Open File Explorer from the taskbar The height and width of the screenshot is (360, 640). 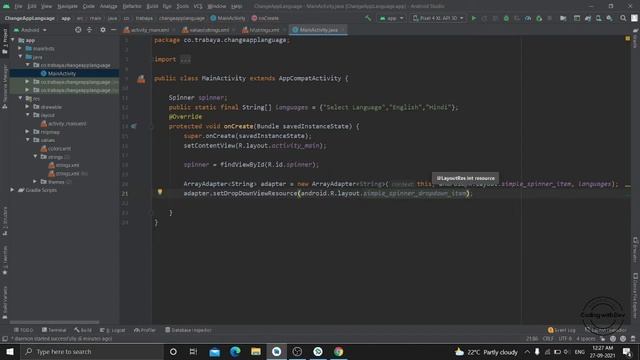256,351
